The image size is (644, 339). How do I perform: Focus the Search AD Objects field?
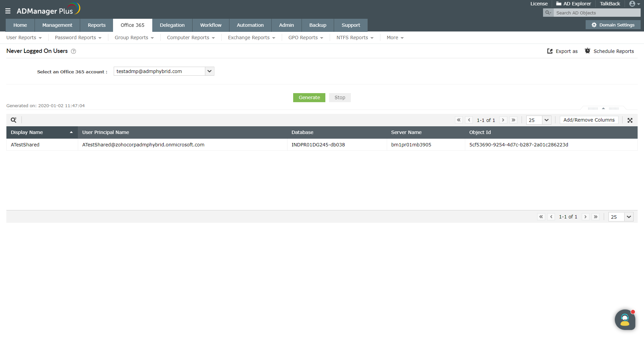coord(597,13)
